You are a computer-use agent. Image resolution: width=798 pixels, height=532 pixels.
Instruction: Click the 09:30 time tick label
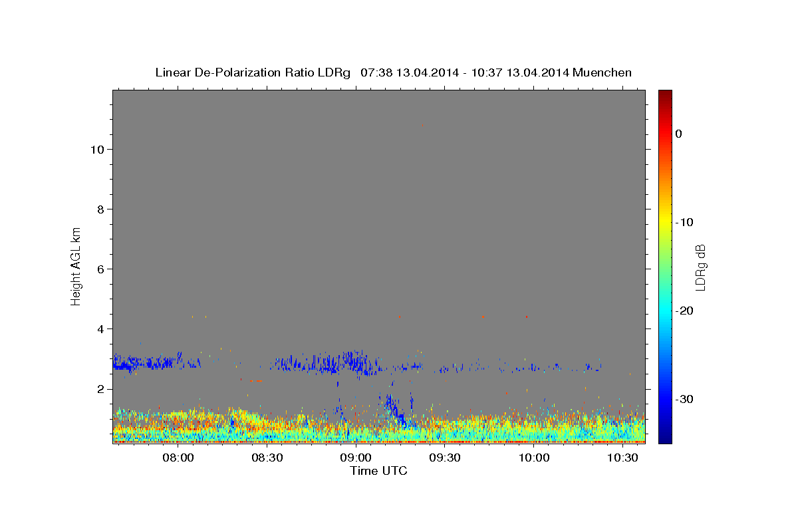[445, 458]
